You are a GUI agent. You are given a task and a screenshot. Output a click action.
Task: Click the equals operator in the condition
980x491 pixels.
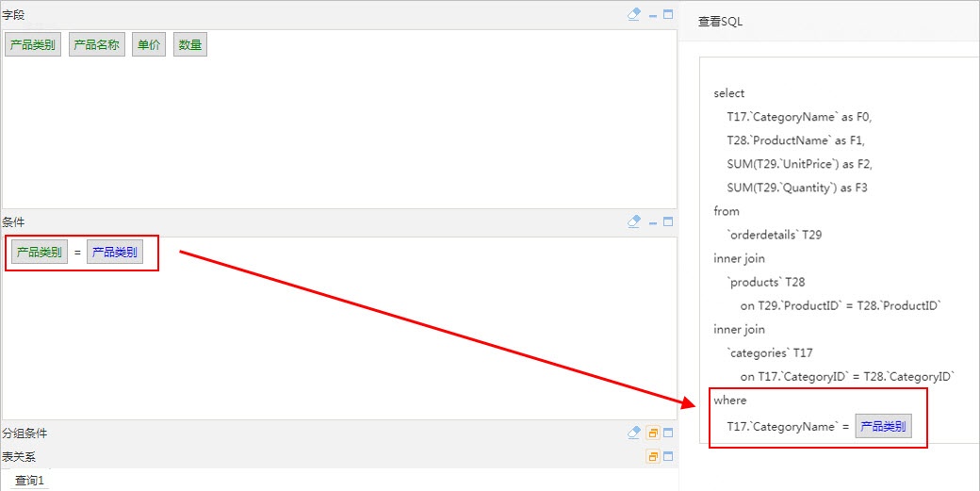(77, 253)
